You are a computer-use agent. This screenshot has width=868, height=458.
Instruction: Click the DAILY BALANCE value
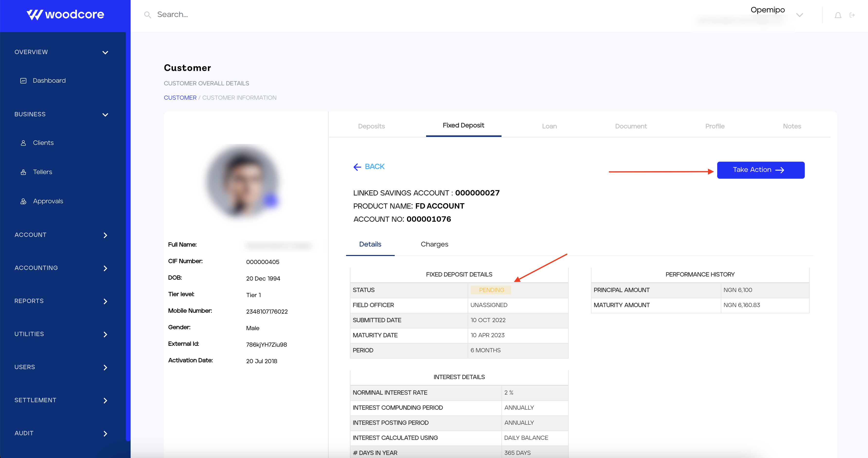pos(526,438)
